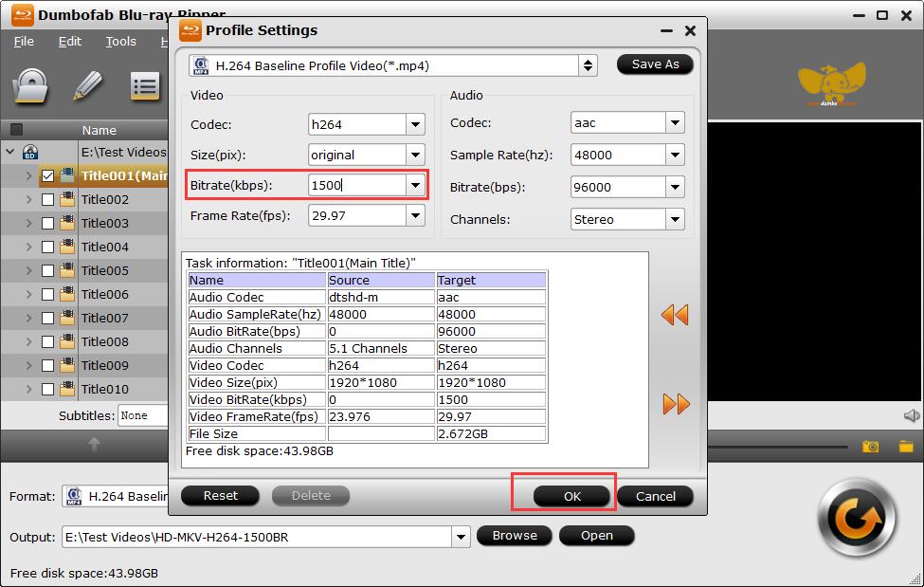Minimize the Profile Settings dialog
The width and height of the screenshot is (924, 587).
666,30
